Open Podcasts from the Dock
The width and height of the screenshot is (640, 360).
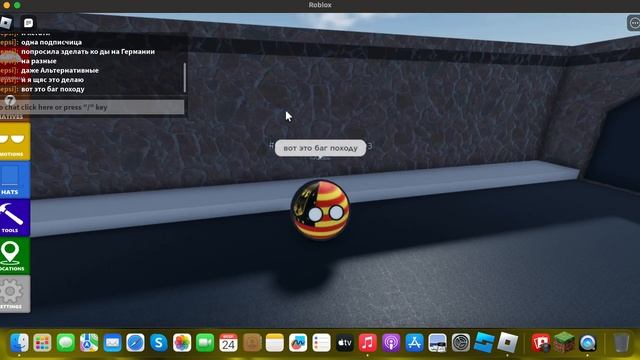(x=391, y=342)
